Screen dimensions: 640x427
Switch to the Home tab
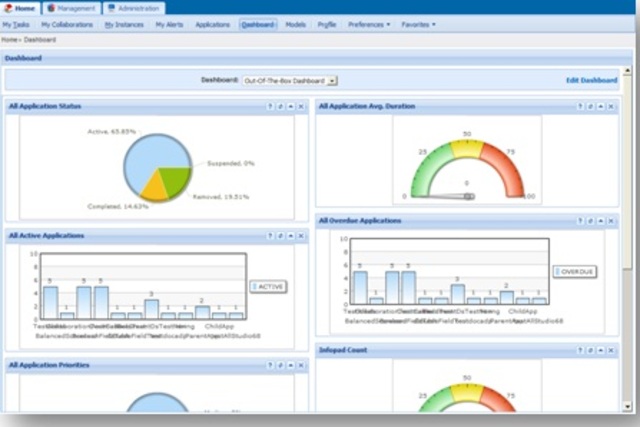pyautogui.click(x=20, y=8)
